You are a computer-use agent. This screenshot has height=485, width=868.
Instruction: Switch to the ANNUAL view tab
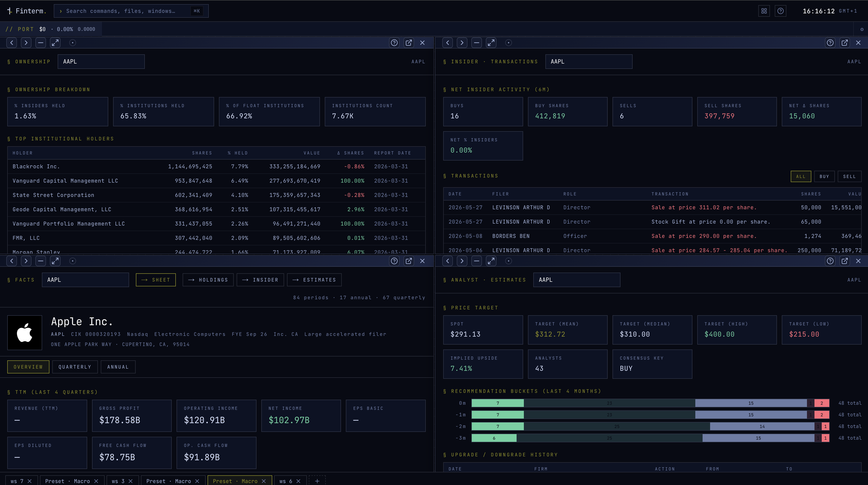[x=118, y=367]
